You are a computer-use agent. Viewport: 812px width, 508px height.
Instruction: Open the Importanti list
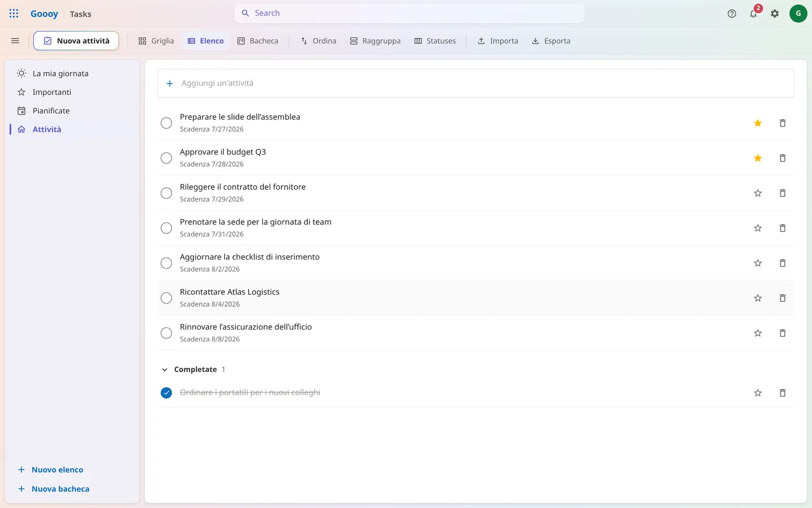point(72,92)
